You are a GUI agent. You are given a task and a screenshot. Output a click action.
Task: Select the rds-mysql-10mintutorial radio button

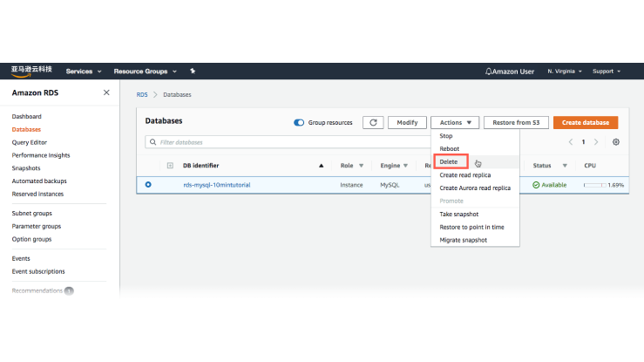[x=148, y=185]
